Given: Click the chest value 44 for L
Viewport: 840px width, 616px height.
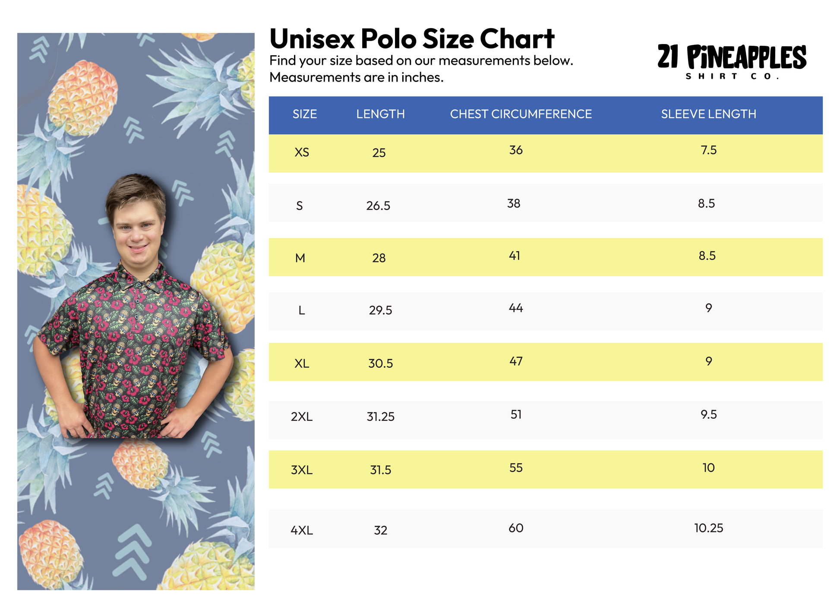Looking at the screenshot, I should pyautogui.click(x=516, y=308).
